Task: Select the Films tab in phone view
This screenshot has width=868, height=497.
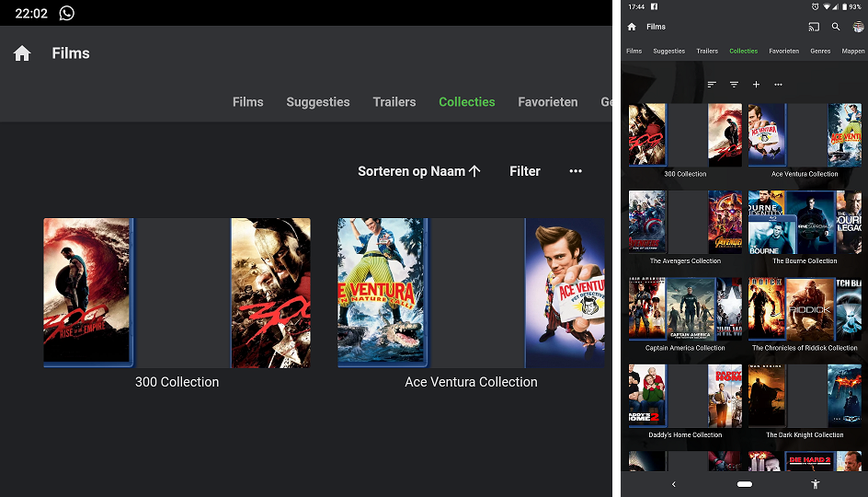Action: click(634, 51)
